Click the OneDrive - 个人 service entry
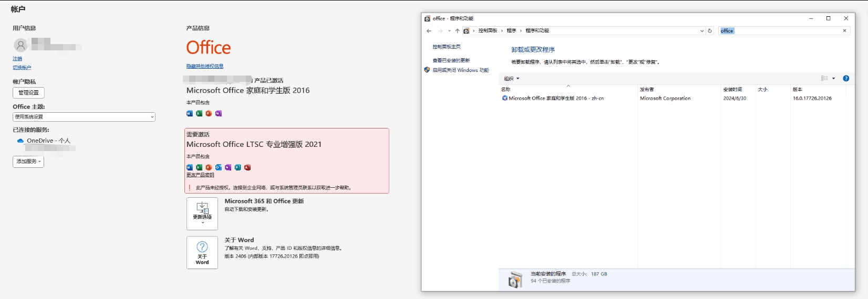This screenshot has width=868, height=299. point(44,141)
